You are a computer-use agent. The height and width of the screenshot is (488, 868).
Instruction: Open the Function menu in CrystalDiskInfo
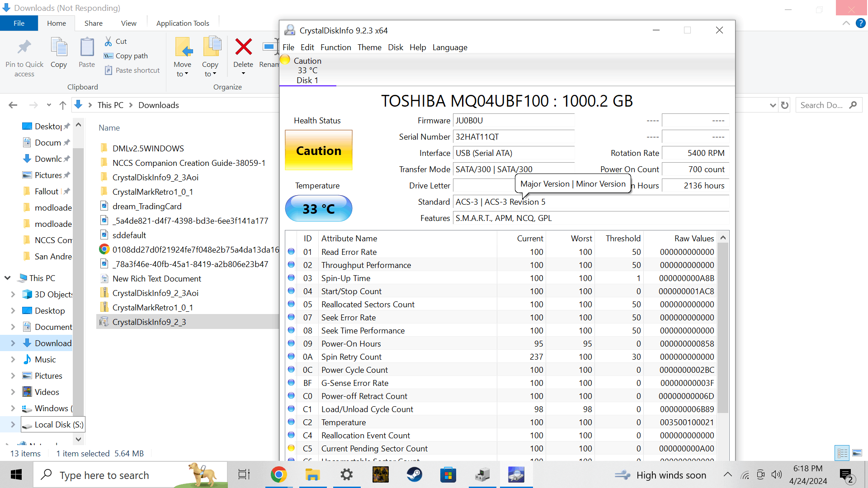335,47
